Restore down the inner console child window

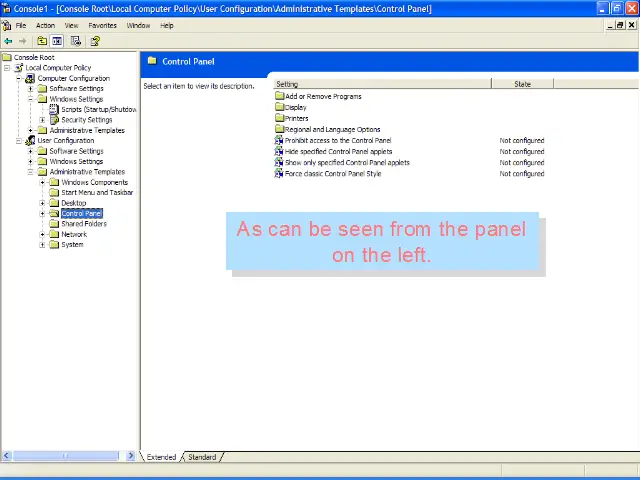[x=620, y=25]
